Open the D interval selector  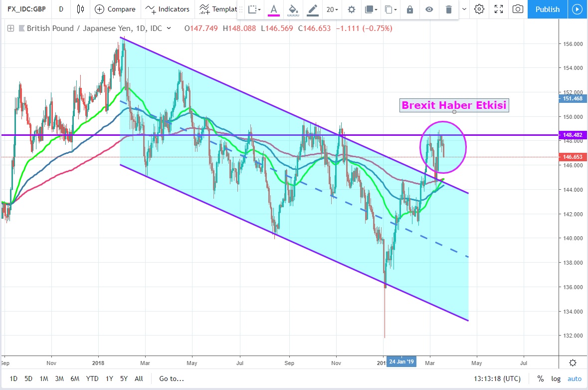tap(61, 9)
